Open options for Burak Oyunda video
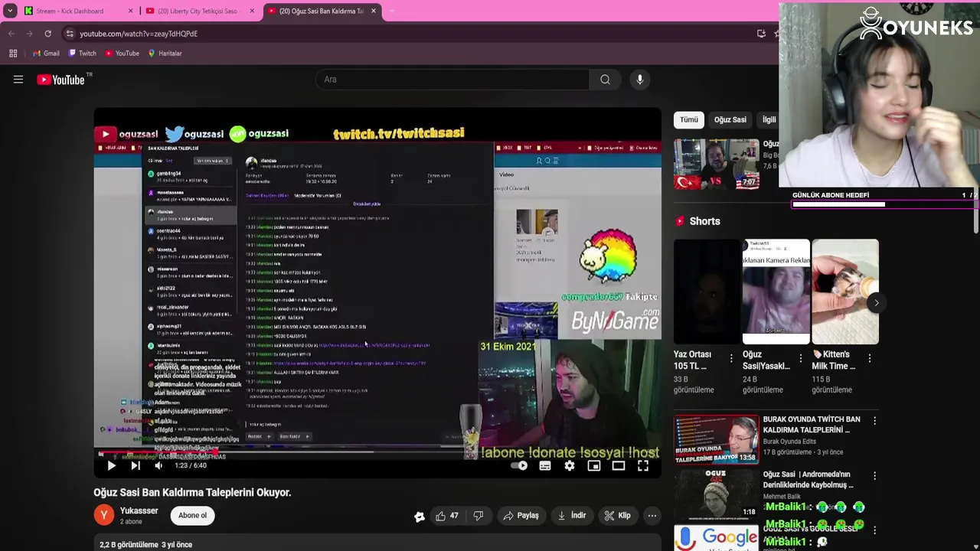The image size is (980, 551). pyautogui.click(x=874, y=421)
